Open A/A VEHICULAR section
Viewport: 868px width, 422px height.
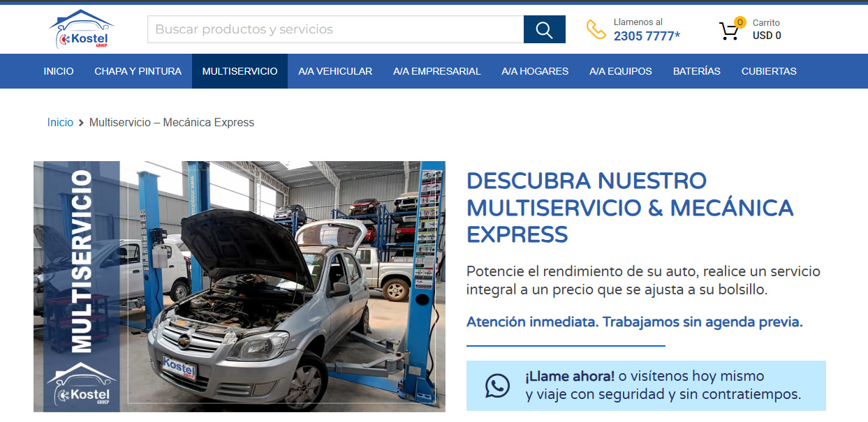coord(335,71)
